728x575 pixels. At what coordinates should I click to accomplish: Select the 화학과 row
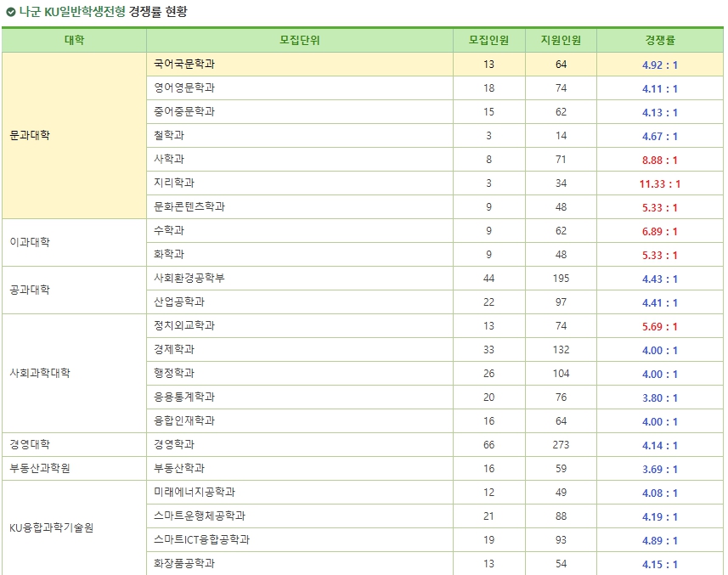[x=435, y=254]
